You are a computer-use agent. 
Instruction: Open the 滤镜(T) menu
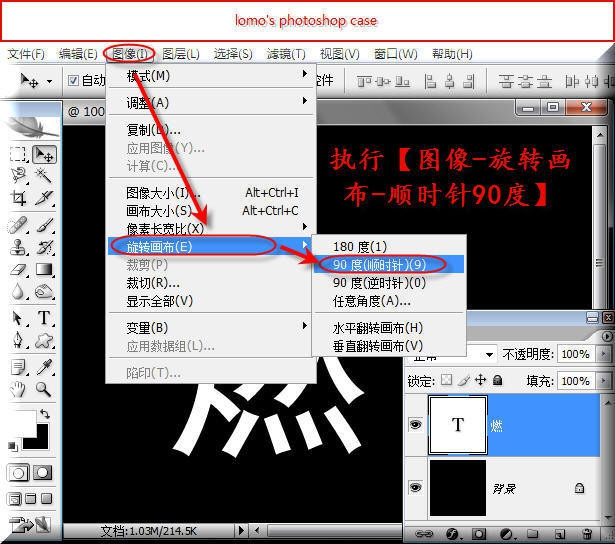click(286, 54)
